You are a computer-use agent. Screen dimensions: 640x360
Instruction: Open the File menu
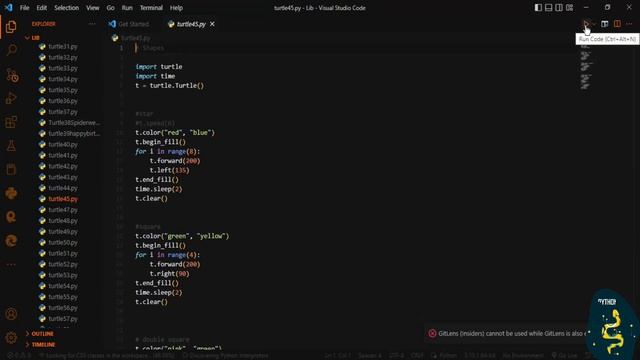click(24, 8)
